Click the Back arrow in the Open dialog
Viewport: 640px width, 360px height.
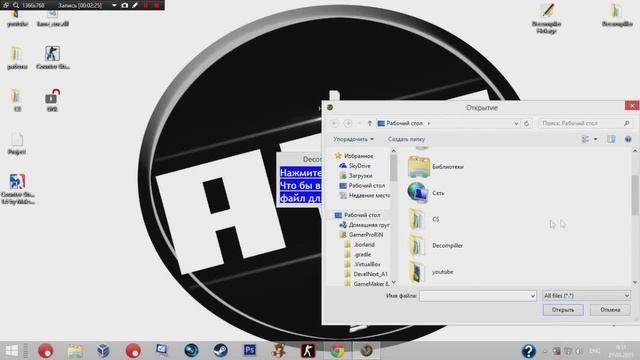tap(334, 123)
